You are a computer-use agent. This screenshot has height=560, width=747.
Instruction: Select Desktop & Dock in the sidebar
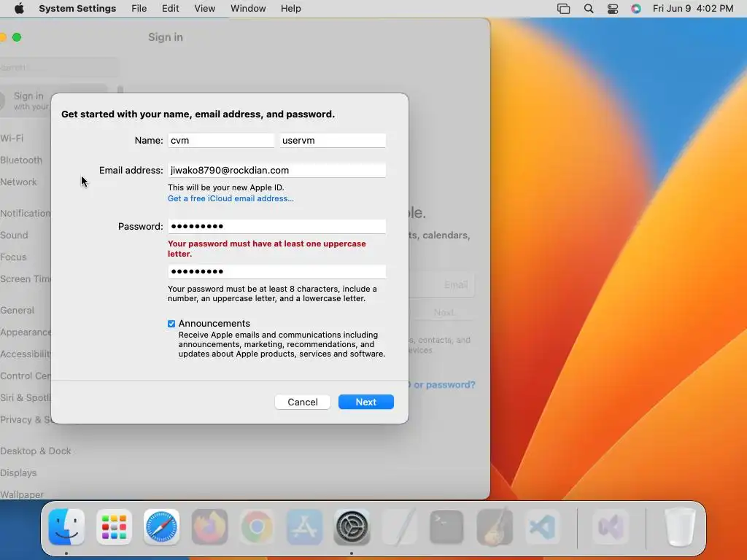tap(36, 451)
